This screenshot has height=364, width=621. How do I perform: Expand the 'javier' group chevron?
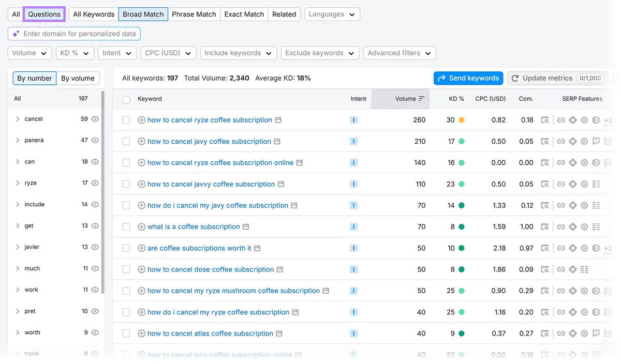(18, 247)
